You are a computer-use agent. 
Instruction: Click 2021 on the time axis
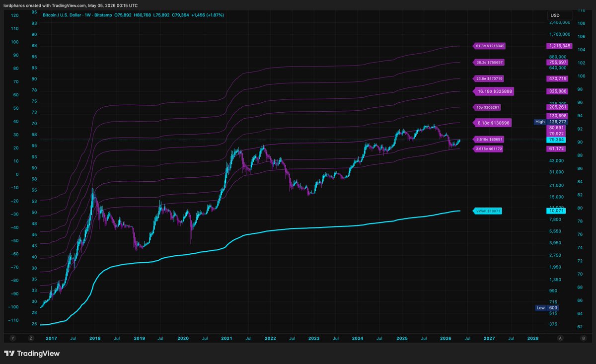click(x=226, y=338)
